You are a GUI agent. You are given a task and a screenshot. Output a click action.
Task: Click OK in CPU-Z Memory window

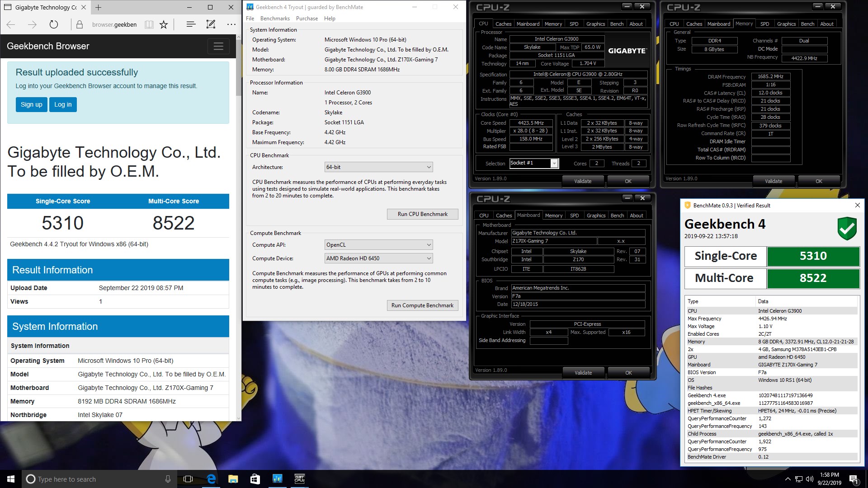(819, 181)
